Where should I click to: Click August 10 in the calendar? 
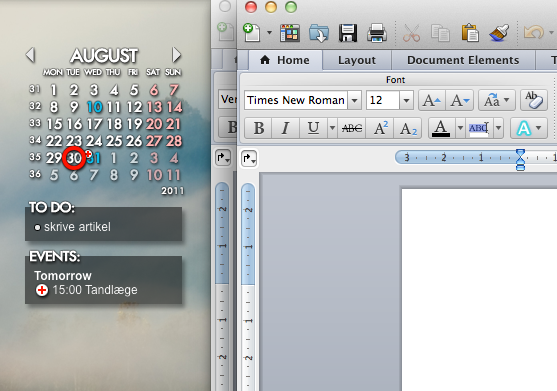[x=94, y=107]
